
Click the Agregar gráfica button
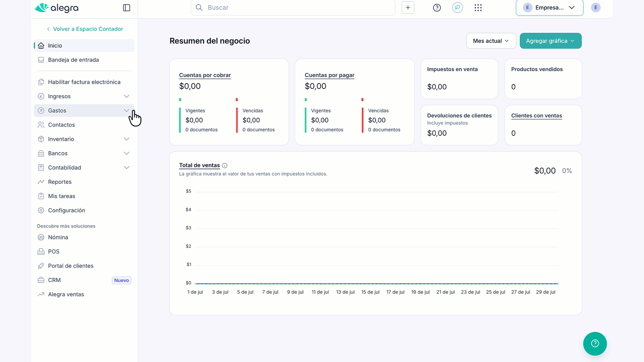[550, 41]
